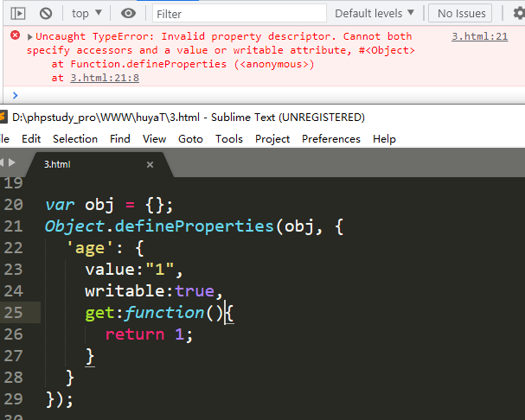Viewport: 525px width, 420px height.
Task: Click the eye live expression icon
Action: [128, 13]
